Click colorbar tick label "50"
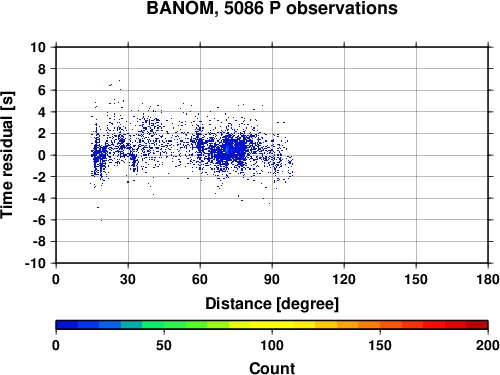The image size is (500, 375). click(164, 345)
